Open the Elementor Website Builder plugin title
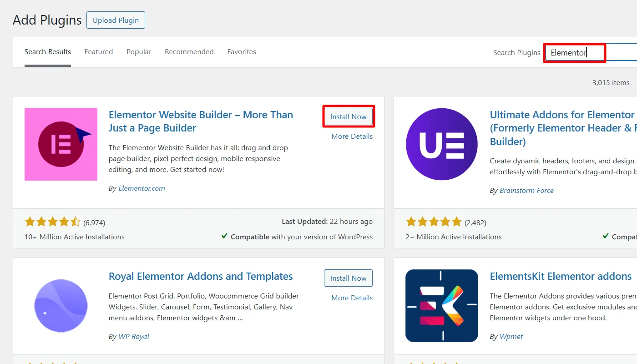Image resolution: width=637 pixels, height=364 pixels. coord(201,121)
